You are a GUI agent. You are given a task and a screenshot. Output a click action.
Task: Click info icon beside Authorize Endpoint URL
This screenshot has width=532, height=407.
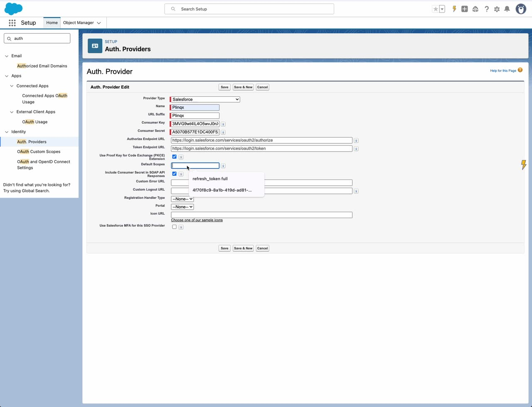pos(356,141)
